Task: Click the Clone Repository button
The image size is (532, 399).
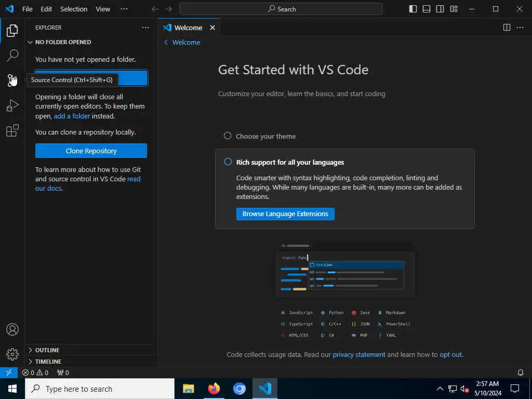Action: coord(91,151)
